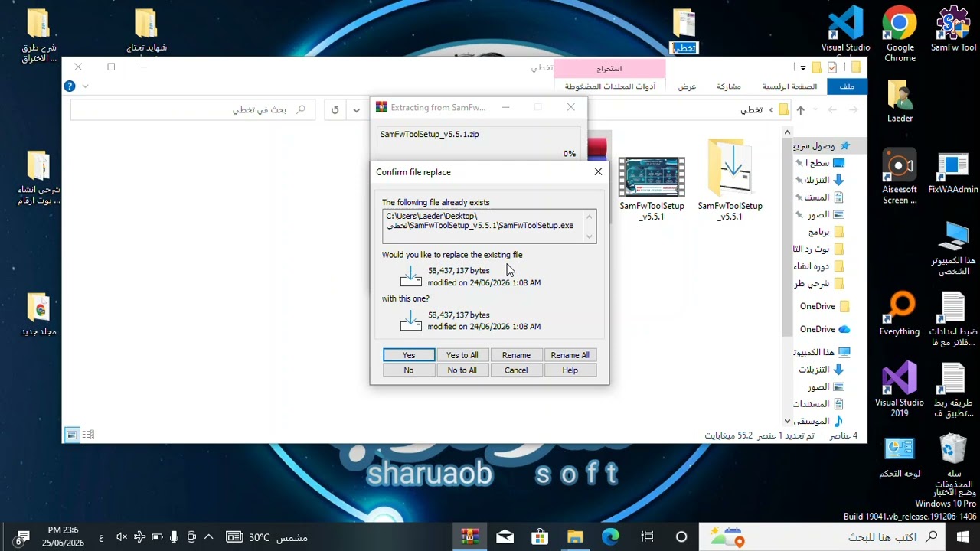This screenshot has height=551, width=980.
Task: Click the Up arrow in Explorer navigation
Action: pos(801,110)
